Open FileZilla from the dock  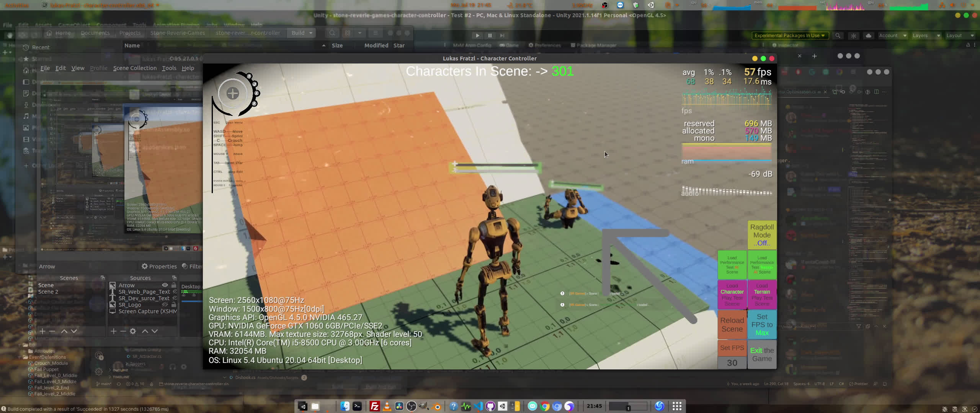pyautogui.click(x=374, y=406)
